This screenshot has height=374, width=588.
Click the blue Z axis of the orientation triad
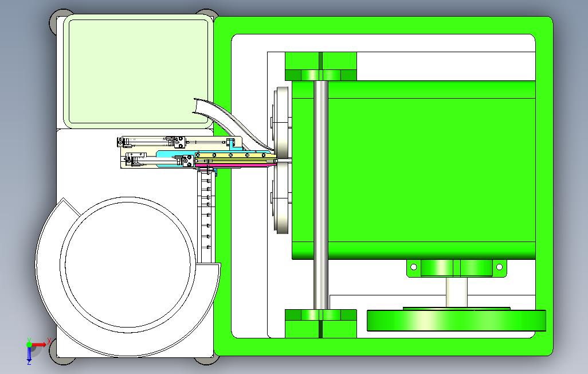point(29,355)
